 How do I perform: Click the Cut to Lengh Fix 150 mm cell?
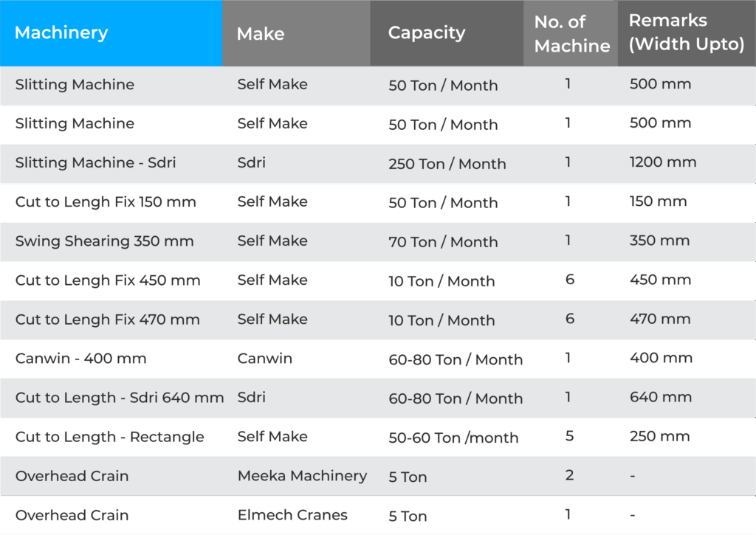point(106,201)
